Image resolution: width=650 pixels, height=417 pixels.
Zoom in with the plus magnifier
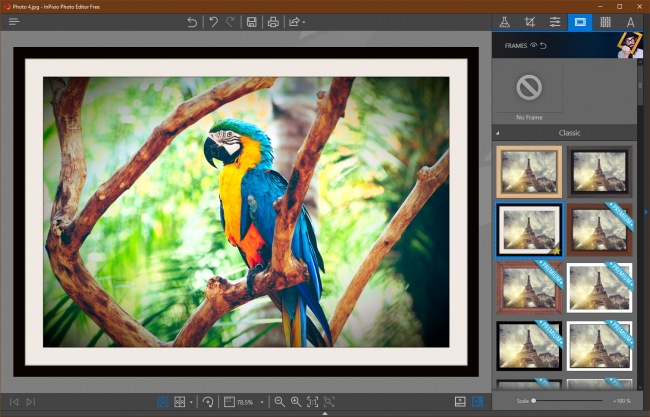[x=296, y=402]
